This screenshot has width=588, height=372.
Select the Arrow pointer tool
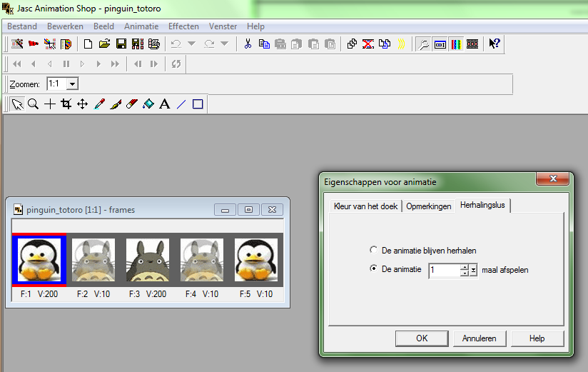(x=17, y=104)
